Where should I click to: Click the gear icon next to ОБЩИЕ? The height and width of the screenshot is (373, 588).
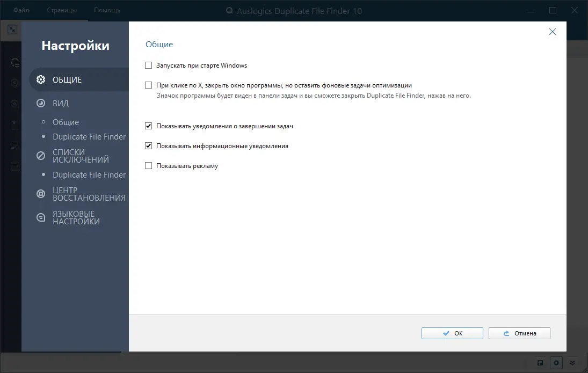pos(41,79)
